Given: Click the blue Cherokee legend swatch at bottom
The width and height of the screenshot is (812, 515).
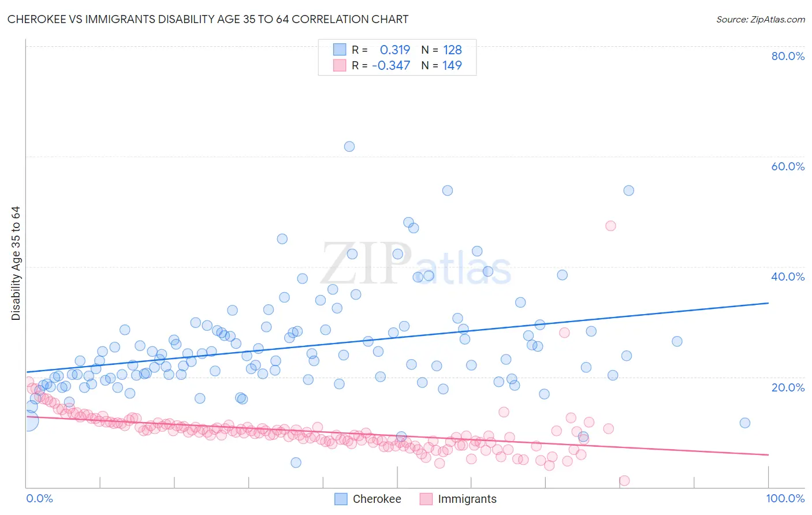Looking at the screenshot, I should pos(341,499).
